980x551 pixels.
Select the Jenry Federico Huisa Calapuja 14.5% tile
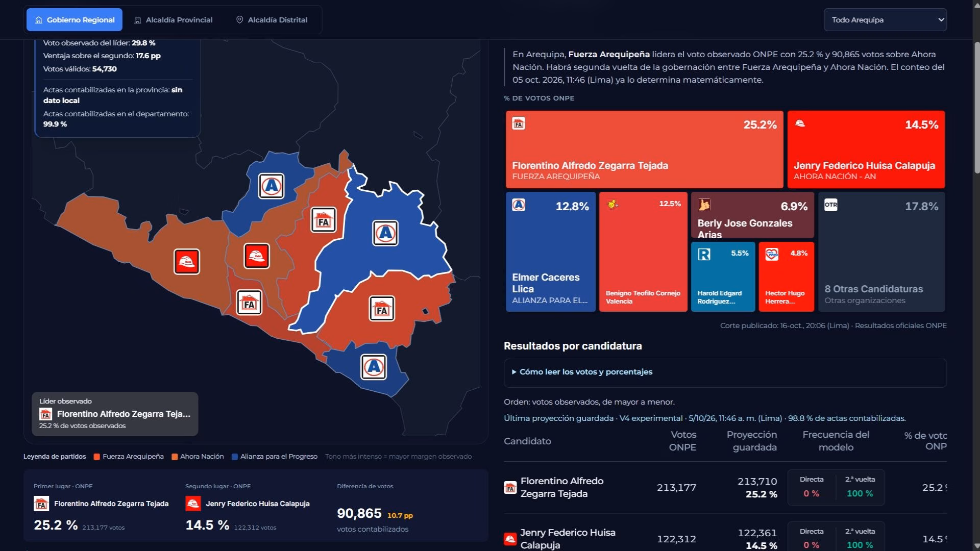tap(866, 149)
